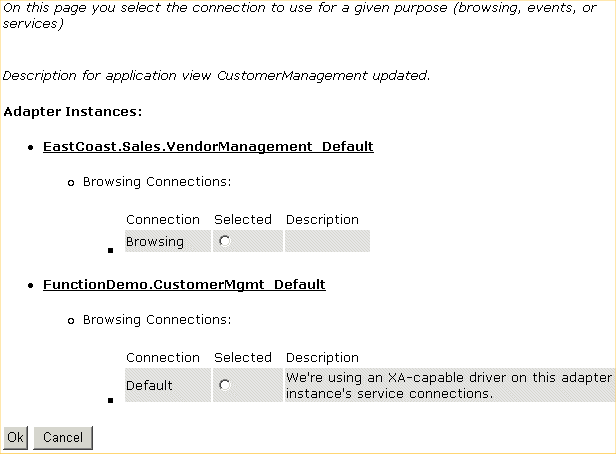Click Selected column header under FunctionDemo adapter

[243, 357]
